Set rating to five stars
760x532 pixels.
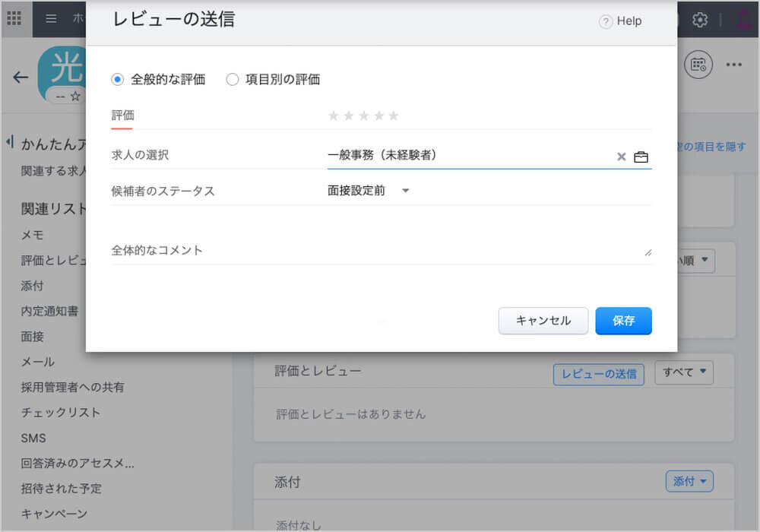coord(393,116)
